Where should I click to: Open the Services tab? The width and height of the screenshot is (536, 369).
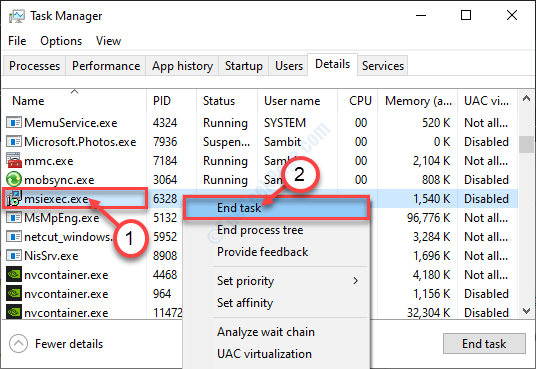coord(383,66)
